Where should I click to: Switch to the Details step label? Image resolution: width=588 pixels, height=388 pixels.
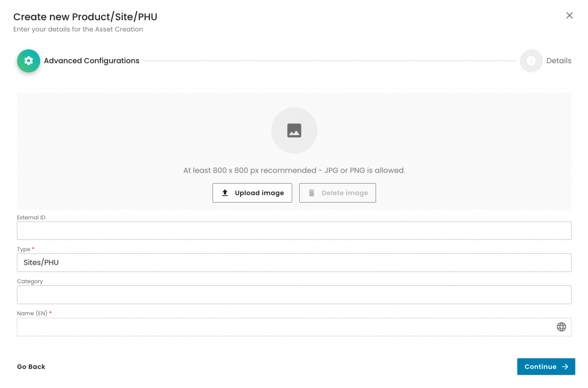pos(558,61)
